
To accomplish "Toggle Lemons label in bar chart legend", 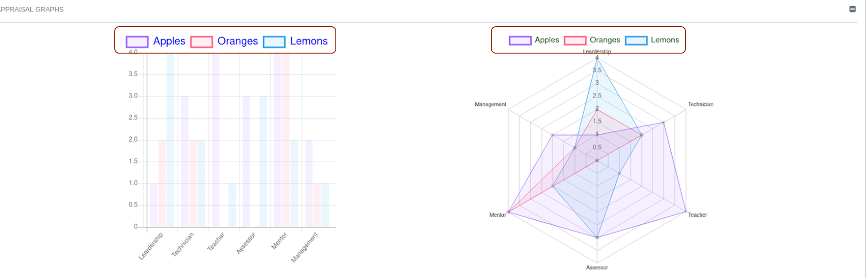I will tap(309, 41).
